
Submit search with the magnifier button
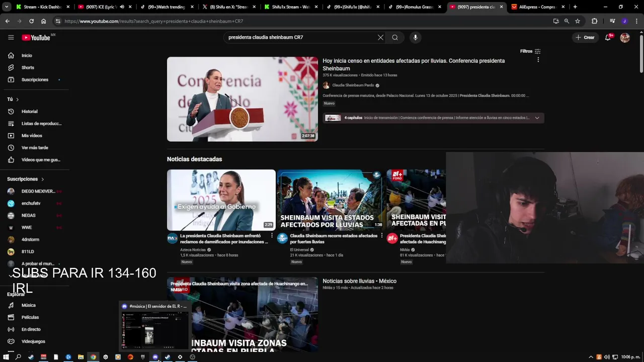click(395, 37)
